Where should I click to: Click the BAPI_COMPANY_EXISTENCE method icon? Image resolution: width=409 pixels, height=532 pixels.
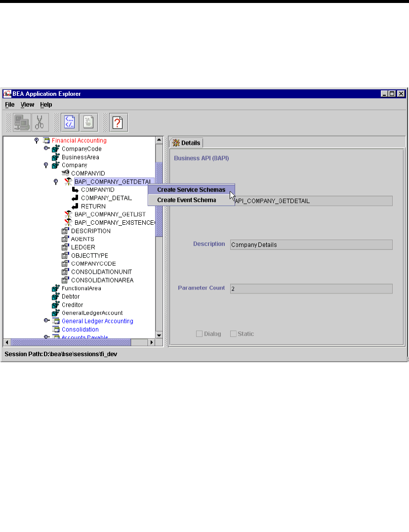69,223
